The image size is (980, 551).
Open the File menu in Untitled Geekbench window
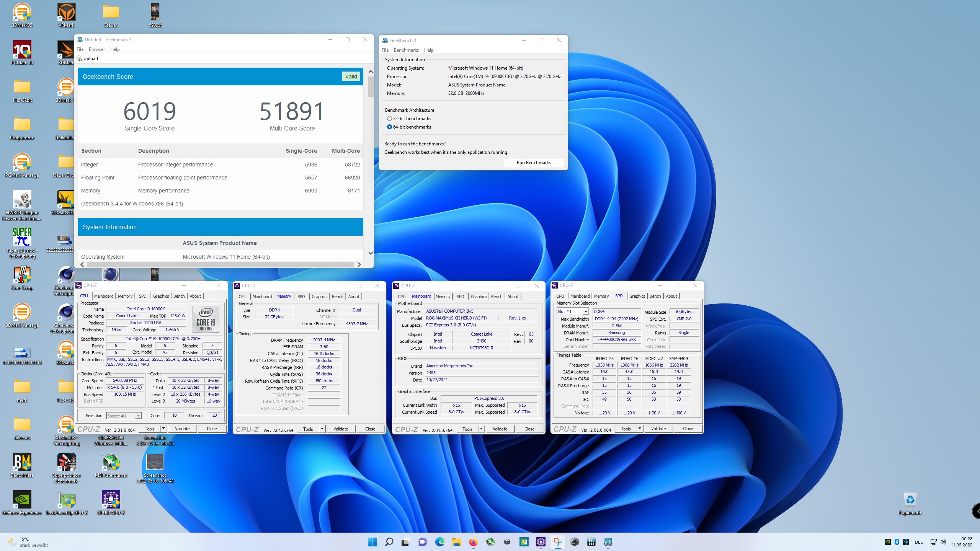pyautogui.click(x=80, y=49)
